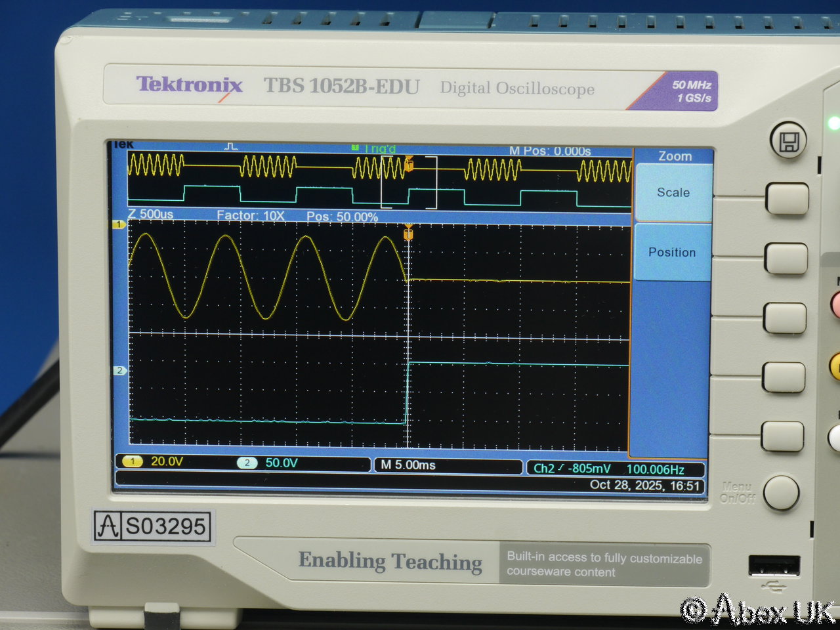This screenshot has height=630, width=840.
Task: Click the Tektronix logo
Action: coord(189,85)
